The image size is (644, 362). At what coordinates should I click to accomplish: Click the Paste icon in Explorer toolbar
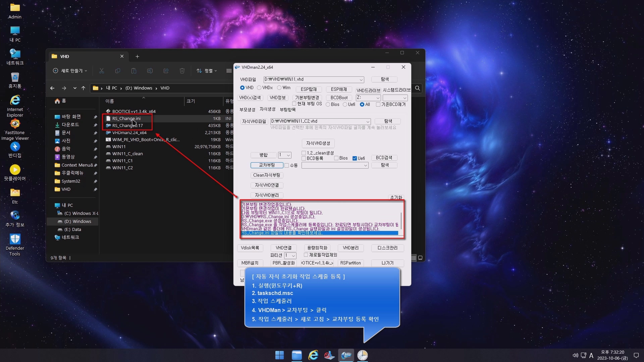coord(134,71)
